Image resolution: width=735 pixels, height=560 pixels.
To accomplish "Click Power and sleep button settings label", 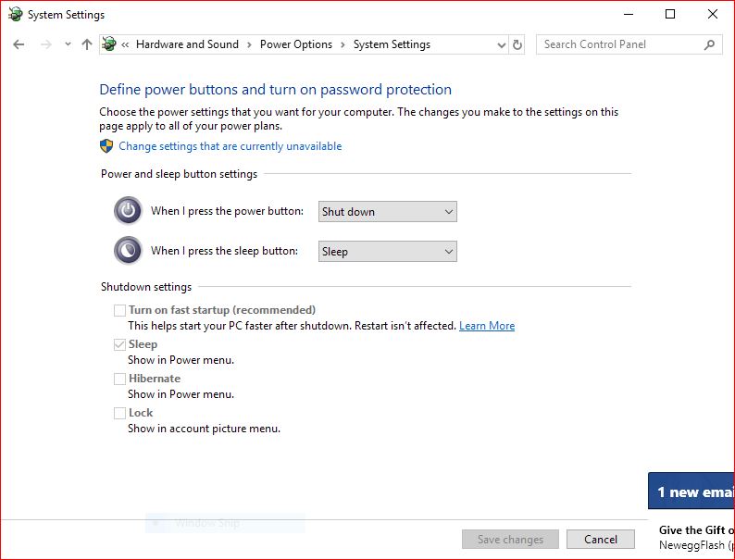I will [179, 174].
